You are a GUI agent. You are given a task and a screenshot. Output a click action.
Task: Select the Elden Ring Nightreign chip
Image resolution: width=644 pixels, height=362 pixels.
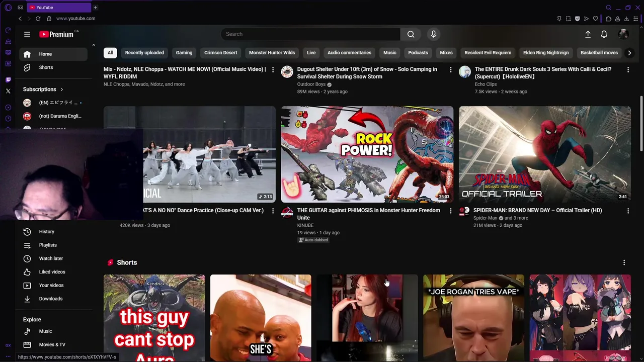pos(546,53)
